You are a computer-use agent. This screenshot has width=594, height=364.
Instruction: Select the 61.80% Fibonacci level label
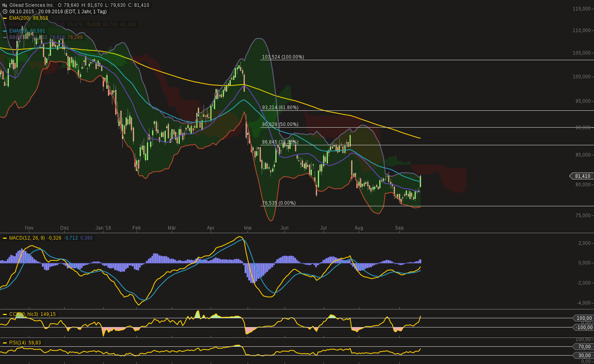click(x=280, y=108)
